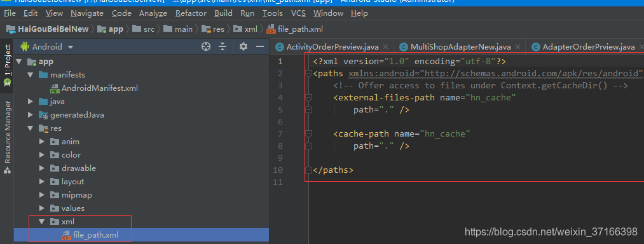This screenshot has height=244, width=644.
Task: Expand the anim folder
Action: pos(41,142)
